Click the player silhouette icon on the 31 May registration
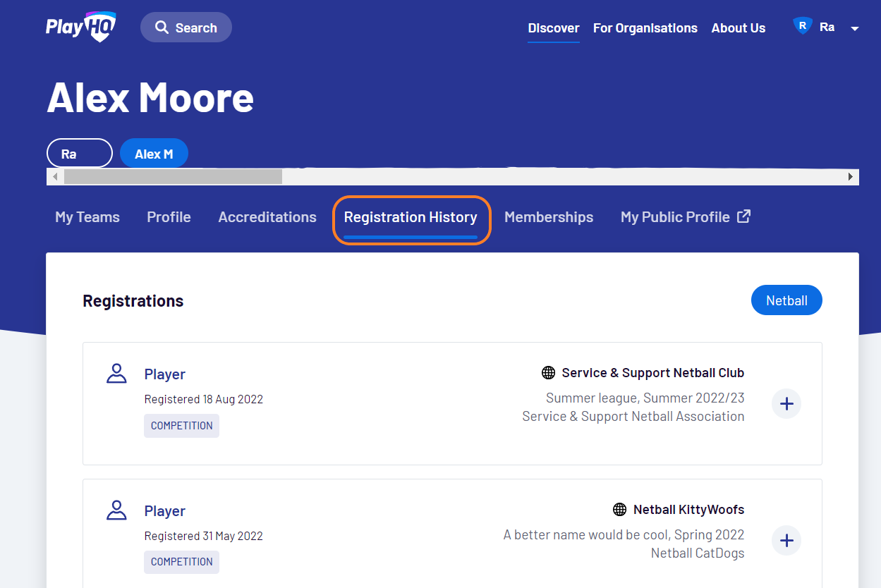881x588 pixels. pyautogui.click(x=116, y=510)
